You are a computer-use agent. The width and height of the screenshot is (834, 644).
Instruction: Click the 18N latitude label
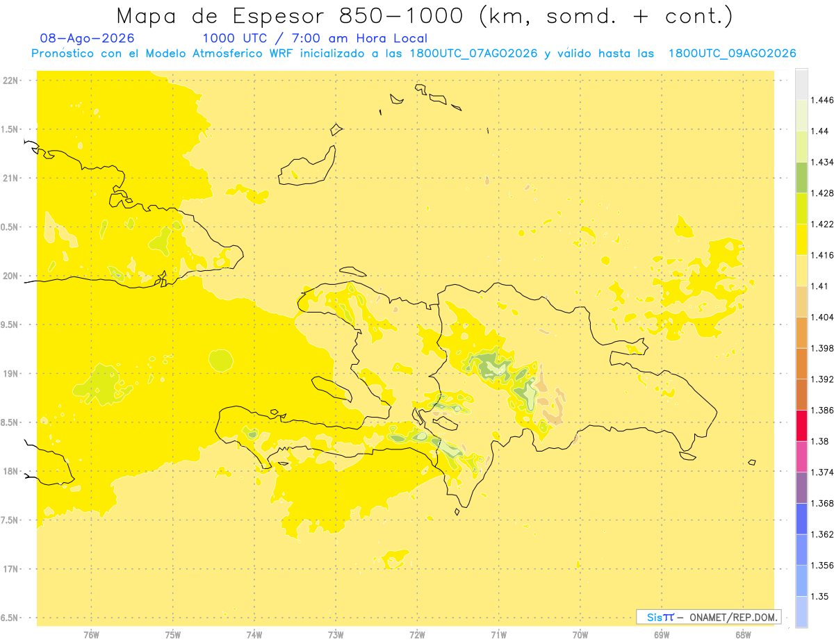10,472
